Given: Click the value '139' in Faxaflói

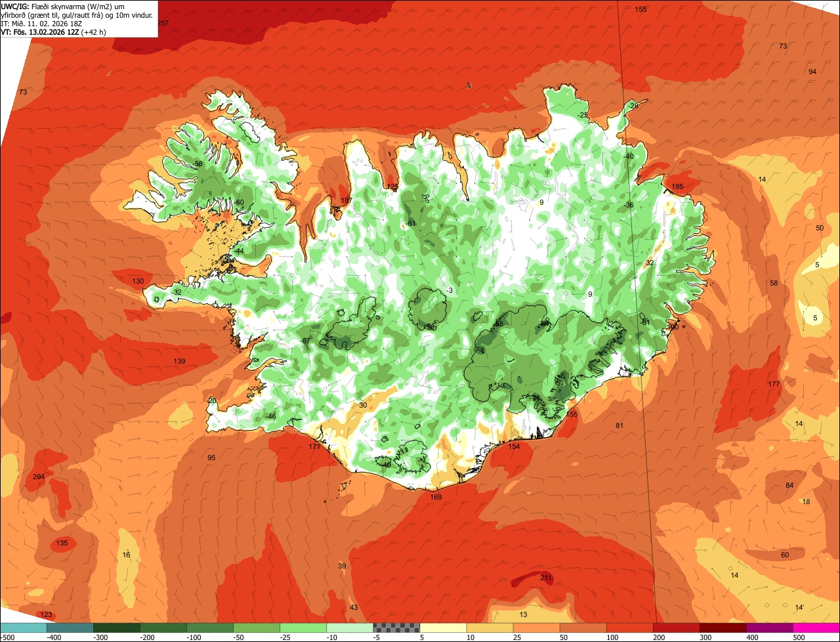Looking at the screenshot, I should click(179, 361).
